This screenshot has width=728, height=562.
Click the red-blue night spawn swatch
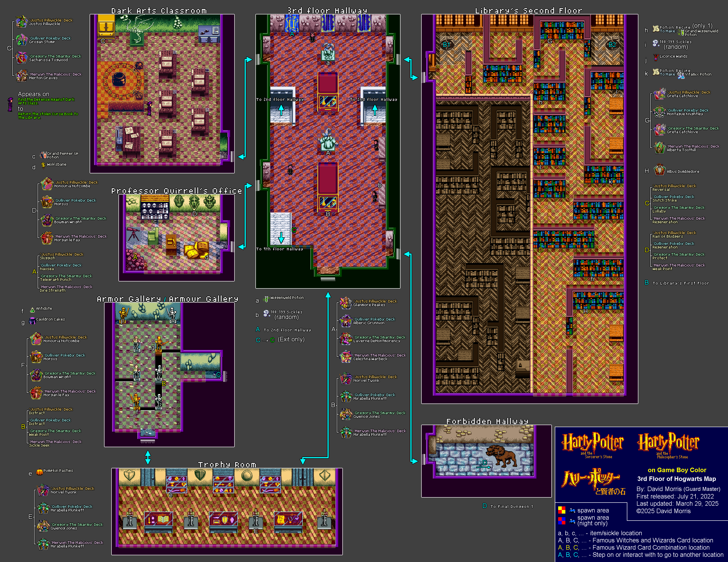562,520
